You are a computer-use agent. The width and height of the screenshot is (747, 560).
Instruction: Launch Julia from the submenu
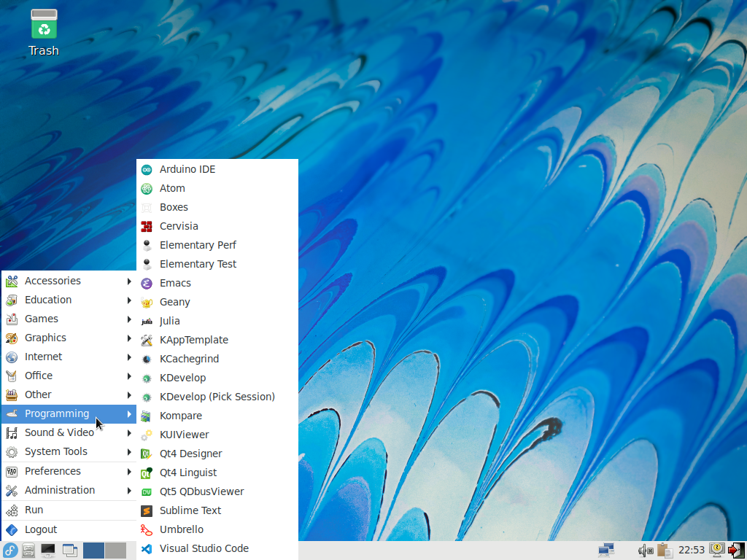click(217, 321)
